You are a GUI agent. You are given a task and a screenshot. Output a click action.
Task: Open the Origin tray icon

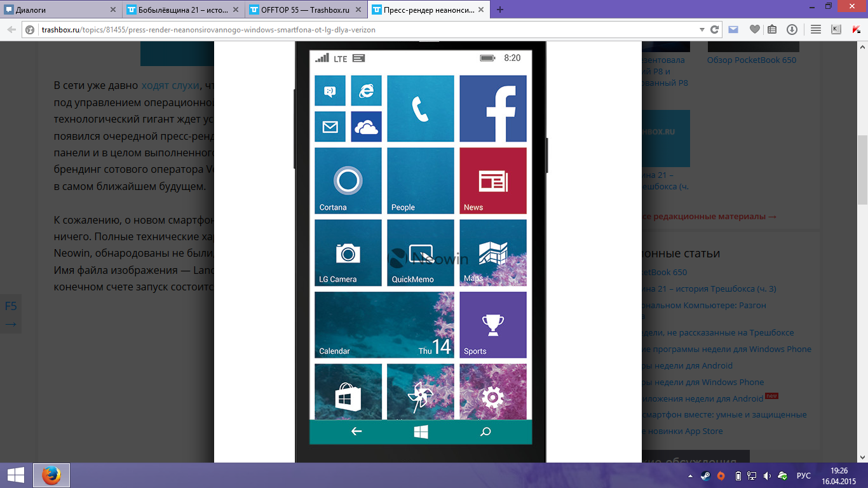721,476
